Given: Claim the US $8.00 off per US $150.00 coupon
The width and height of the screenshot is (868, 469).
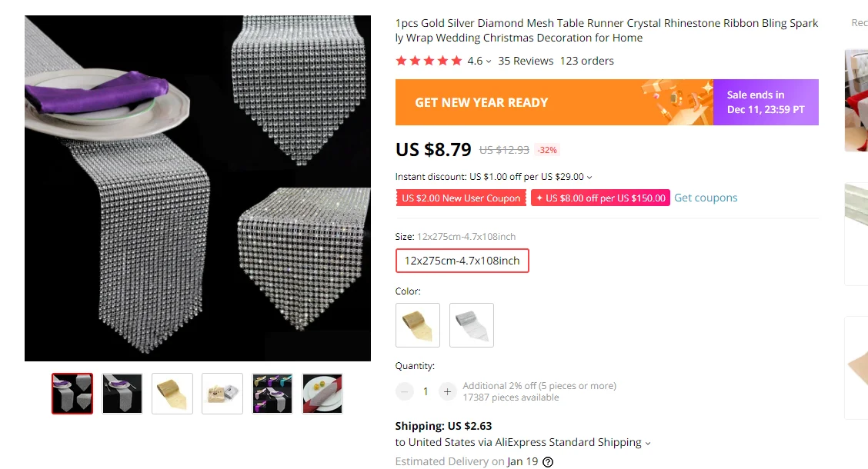Looking at the screenshot, I should tap(600, 198).
